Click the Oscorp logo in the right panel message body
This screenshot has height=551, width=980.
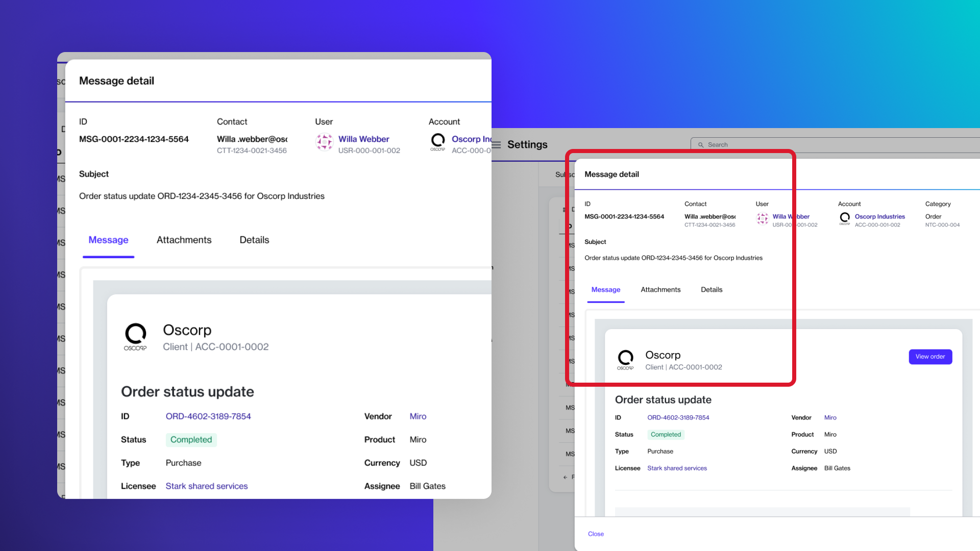[x=625, y=360]
